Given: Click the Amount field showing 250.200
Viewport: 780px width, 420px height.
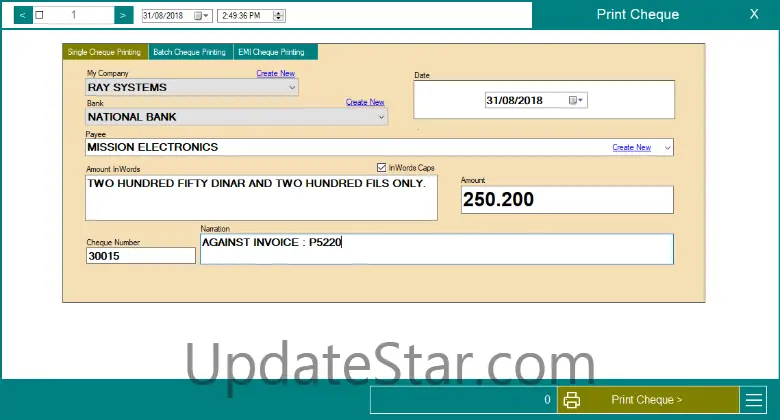Looking at the screenshot, I should pos(567,200).
